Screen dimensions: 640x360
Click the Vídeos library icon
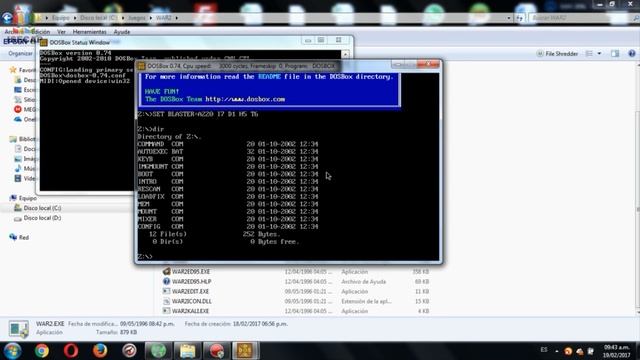18,178
